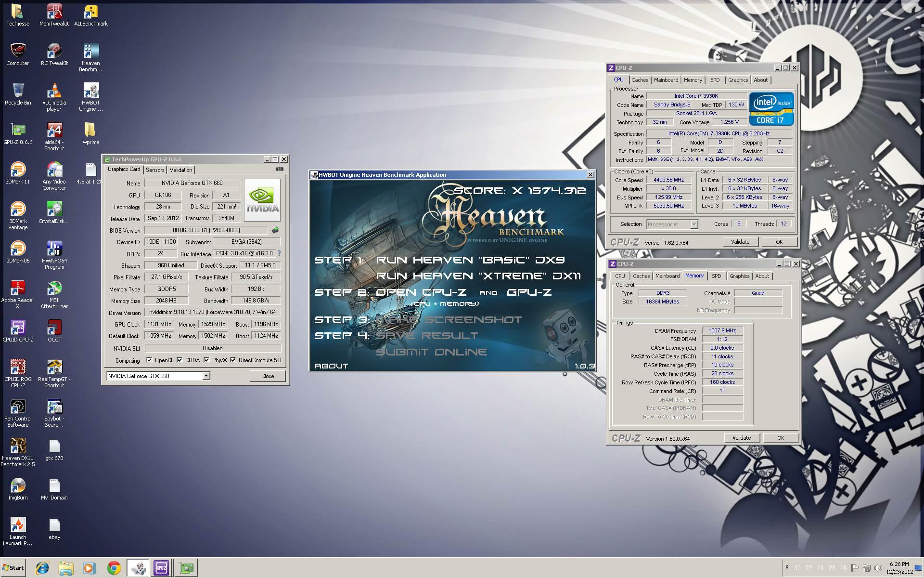Click Validate in top CPU-Z window
924x578 pixels.
click(x=740, y=242)
